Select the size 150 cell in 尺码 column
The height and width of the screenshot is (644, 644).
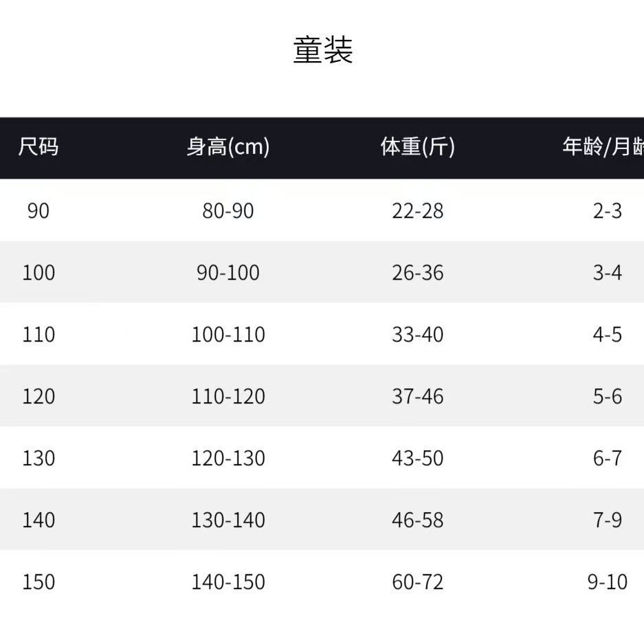tap(38, 582)
